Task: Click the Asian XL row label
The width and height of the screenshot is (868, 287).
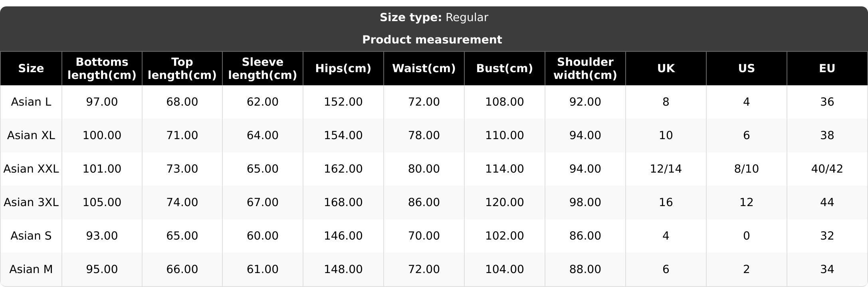Action: pos(31,136)
